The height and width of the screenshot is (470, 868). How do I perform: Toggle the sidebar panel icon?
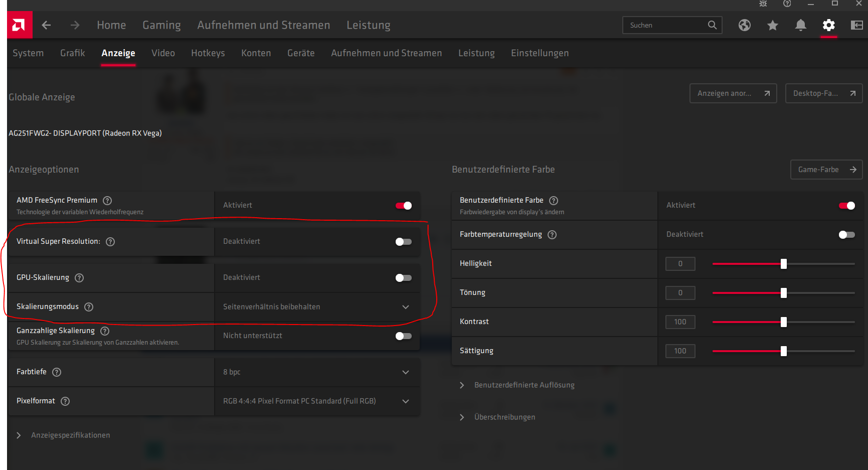[x=857, y=25]
